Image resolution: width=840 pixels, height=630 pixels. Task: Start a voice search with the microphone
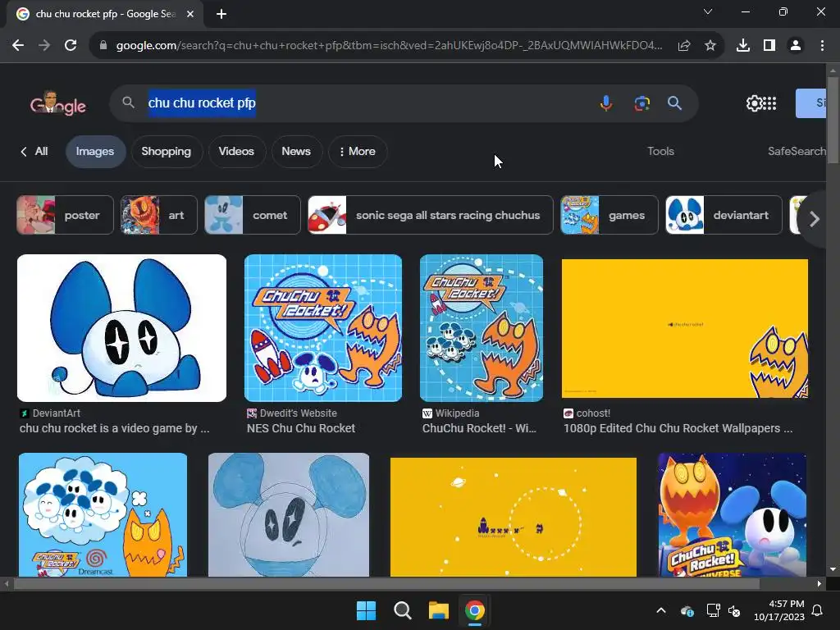(x=606, y=103)
